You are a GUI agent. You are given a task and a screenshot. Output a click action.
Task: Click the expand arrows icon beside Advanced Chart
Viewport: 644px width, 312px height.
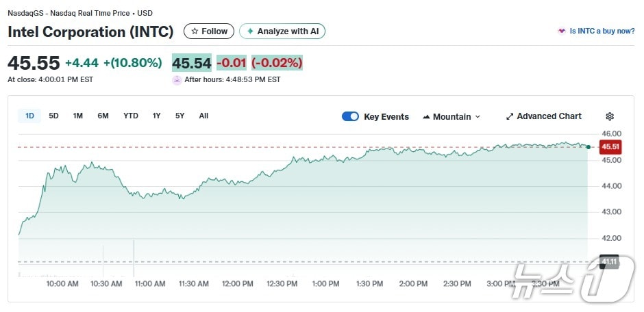point(510,116)
